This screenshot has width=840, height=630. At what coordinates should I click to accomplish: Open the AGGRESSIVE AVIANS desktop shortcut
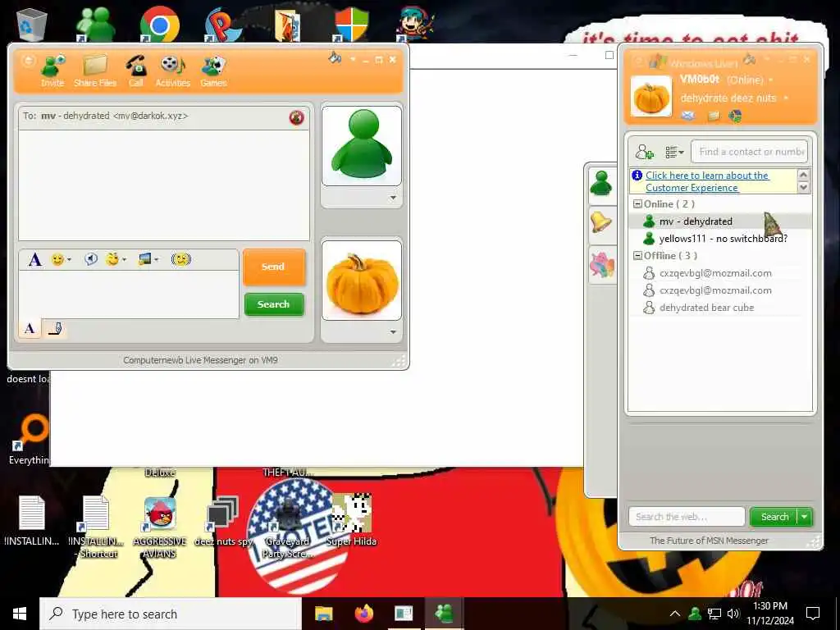pyautogui.click(x=160, y=527)
